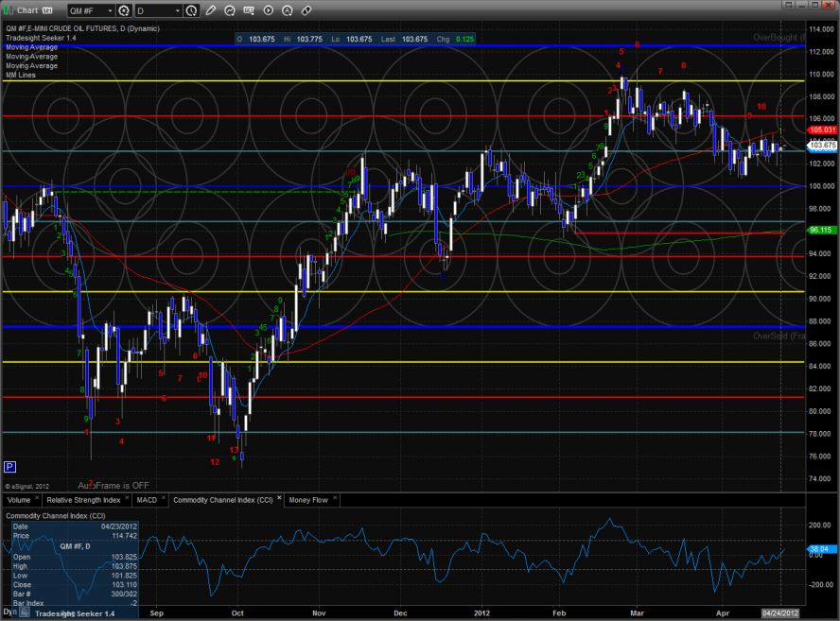Close the Commodity Channel Index tab

coord(278,499)
